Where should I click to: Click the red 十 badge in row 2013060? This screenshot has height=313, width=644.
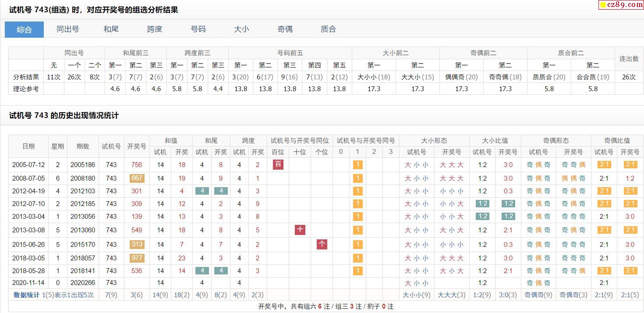click(x=300, y=230)
